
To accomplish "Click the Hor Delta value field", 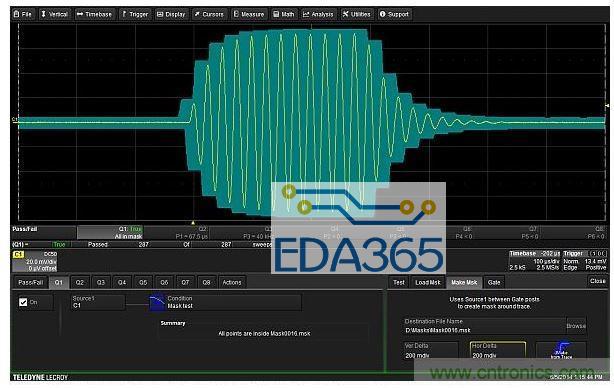I will (x=498, y=350).
